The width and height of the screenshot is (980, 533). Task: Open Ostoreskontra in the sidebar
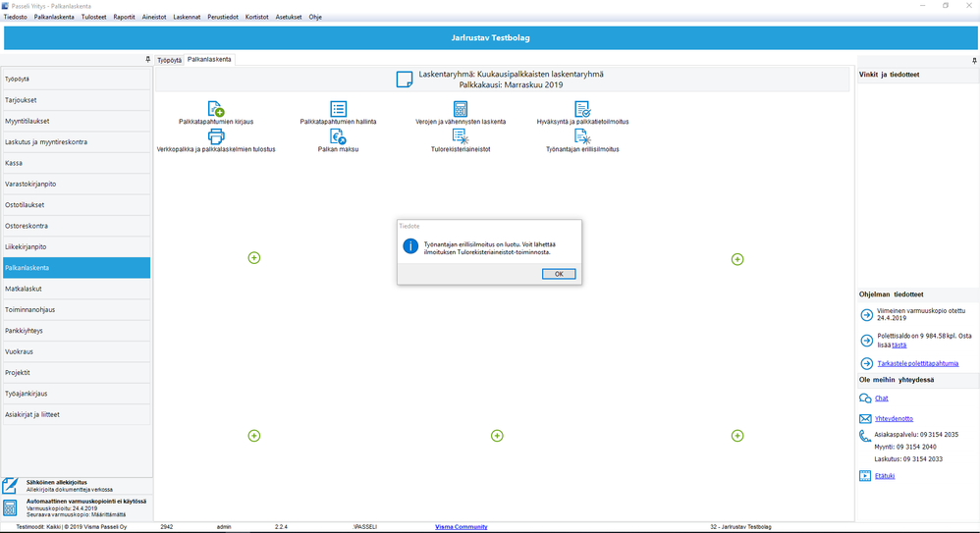[77, 226]
